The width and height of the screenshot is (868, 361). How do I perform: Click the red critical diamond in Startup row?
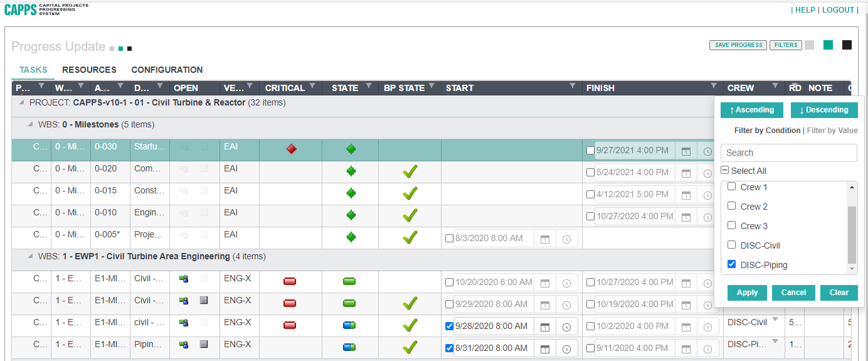291,149
